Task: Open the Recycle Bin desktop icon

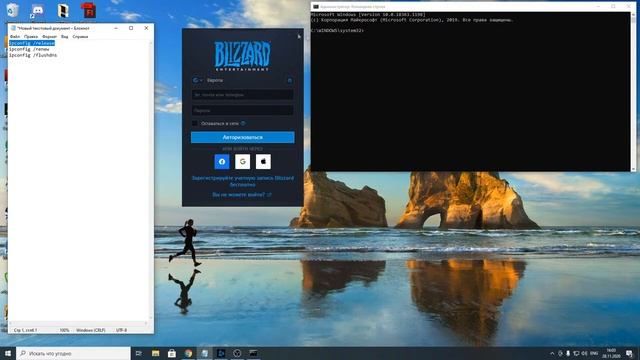Action: pos(13,10)
